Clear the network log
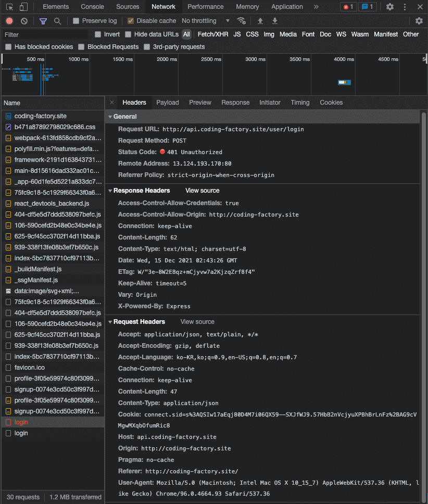This screenshot has height=504, width=428. (x=24, y=21)
